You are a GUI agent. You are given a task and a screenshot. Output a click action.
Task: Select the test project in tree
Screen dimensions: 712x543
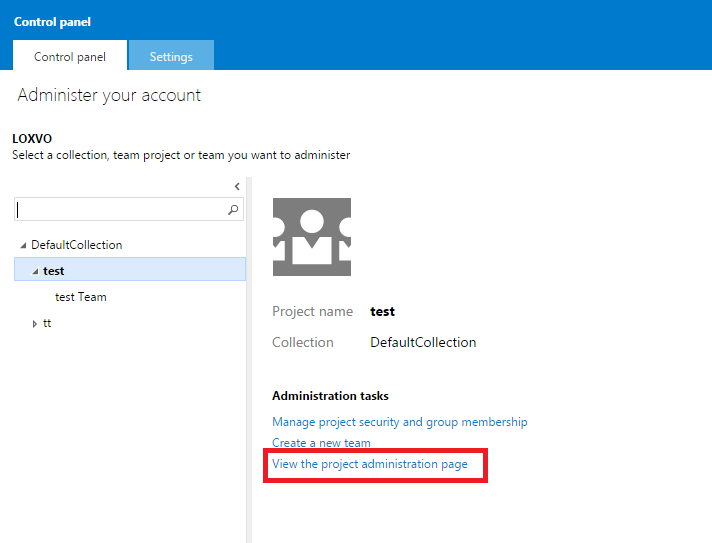(54, 271)
